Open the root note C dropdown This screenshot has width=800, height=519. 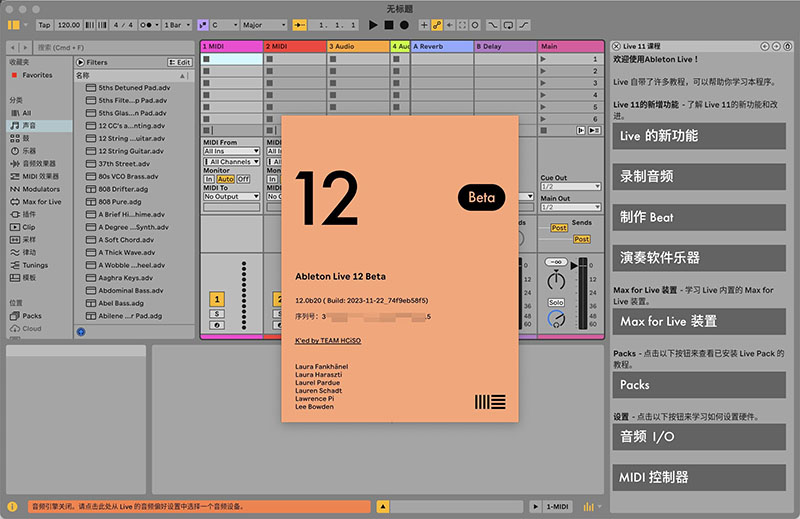click(224, 25)
